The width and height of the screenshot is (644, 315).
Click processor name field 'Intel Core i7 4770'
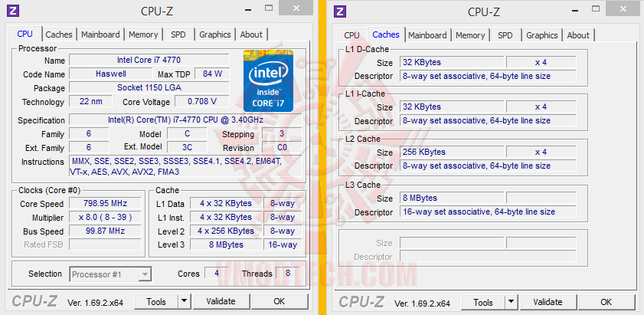pos(149,60)
